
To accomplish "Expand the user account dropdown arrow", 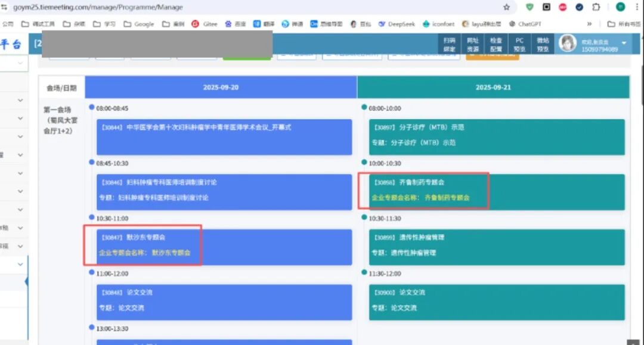I will click(624, 43).
